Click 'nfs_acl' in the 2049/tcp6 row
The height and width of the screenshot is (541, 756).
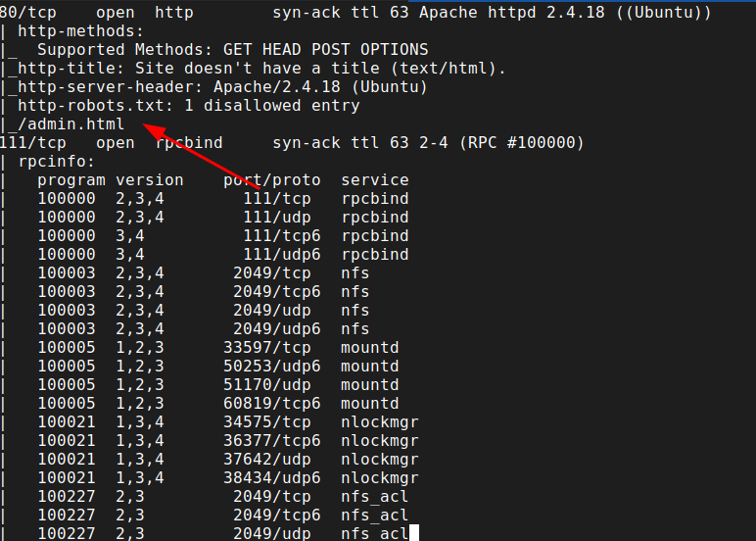pos(375,516)
